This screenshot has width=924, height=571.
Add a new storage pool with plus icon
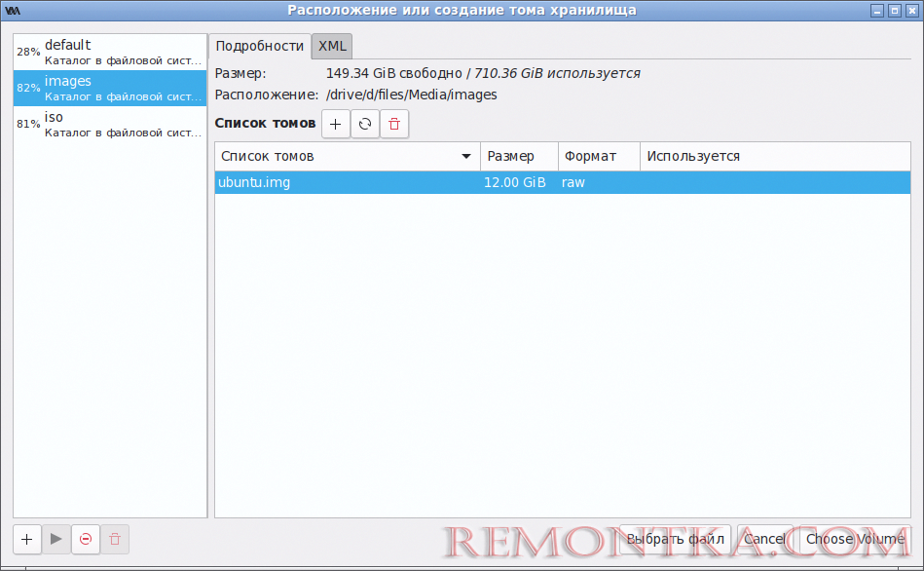click(25, 539)
